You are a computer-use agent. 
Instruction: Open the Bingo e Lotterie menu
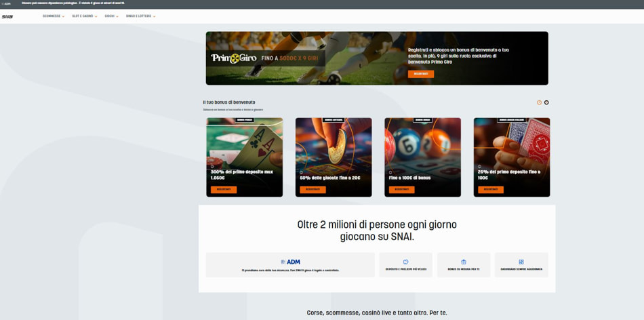pyautogui.click(x=138, y=16)
